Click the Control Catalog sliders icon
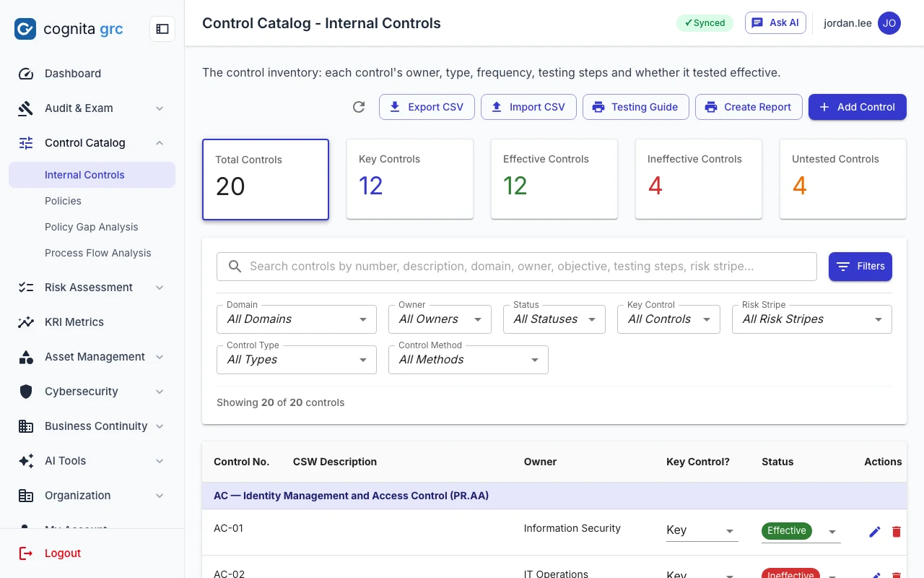Screen dimensions: 924x578 [x=26, y=143]
